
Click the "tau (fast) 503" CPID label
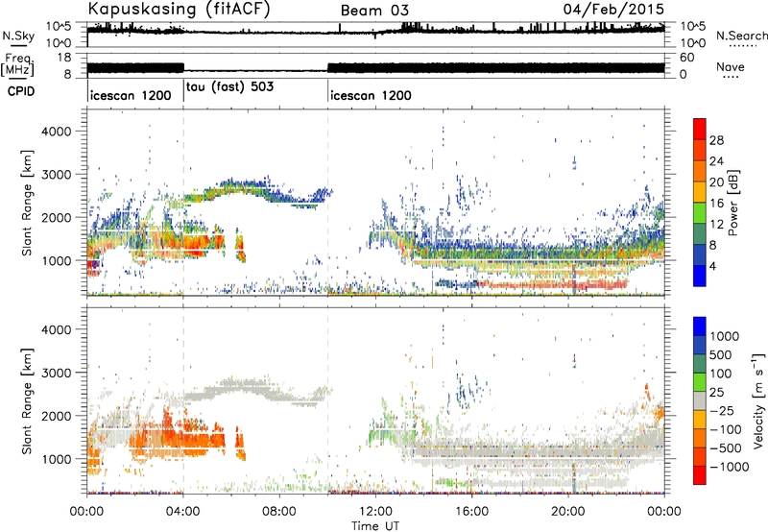[229, 86]
